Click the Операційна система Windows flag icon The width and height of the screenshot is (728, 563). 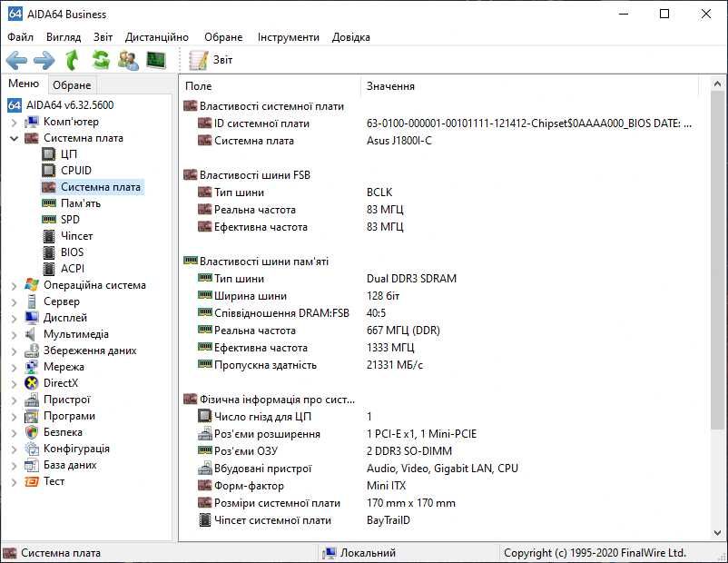(x=31, y=285)
